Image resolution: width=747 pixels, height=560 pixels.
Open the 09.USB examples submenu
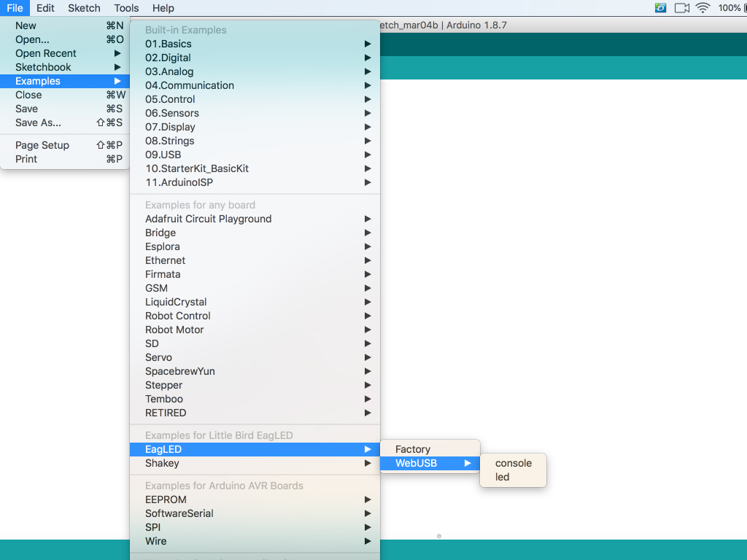pyautogui.click(x=255, y=155)
